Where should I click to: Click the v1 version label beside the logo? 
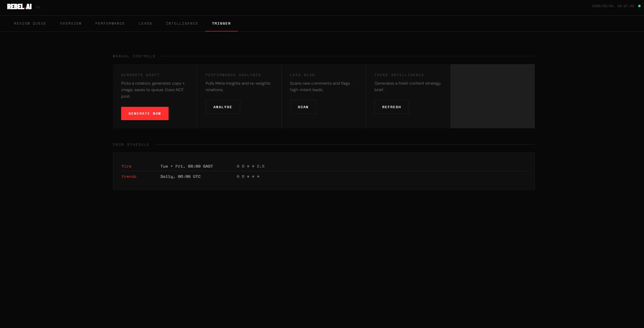tap(38, 7)
